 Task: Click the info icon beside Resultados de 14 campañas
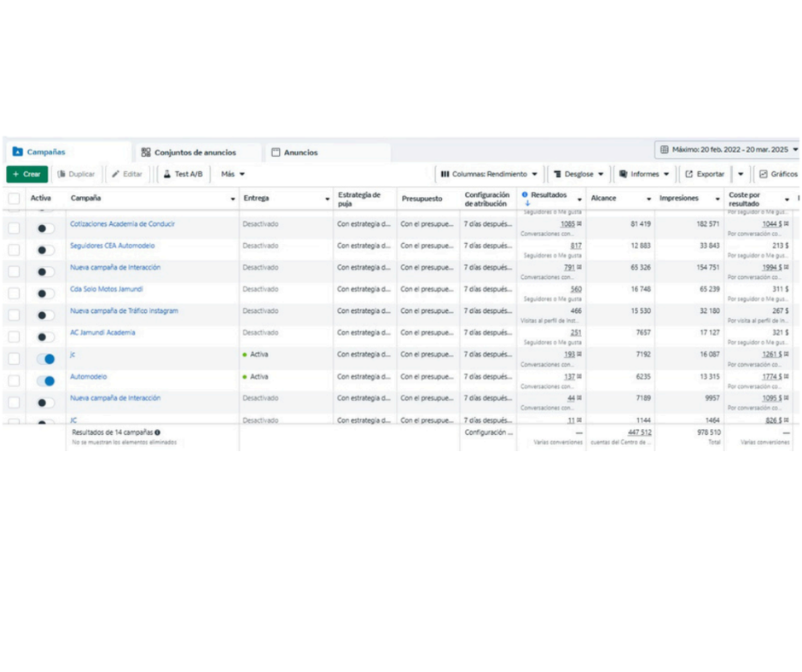[158, 432]
